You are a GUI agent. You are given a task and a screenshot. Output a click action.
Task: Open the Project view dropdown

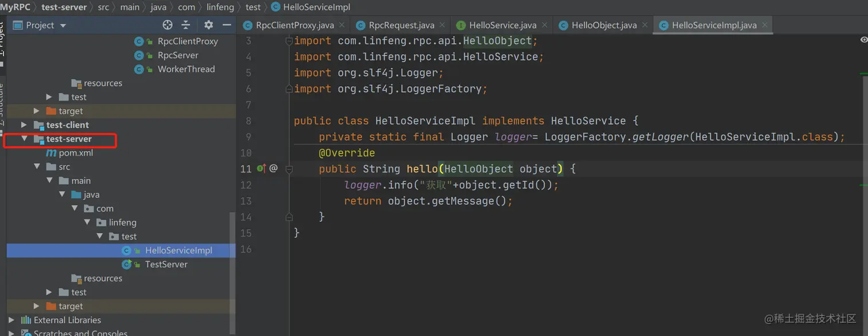(x=63, y=25)
